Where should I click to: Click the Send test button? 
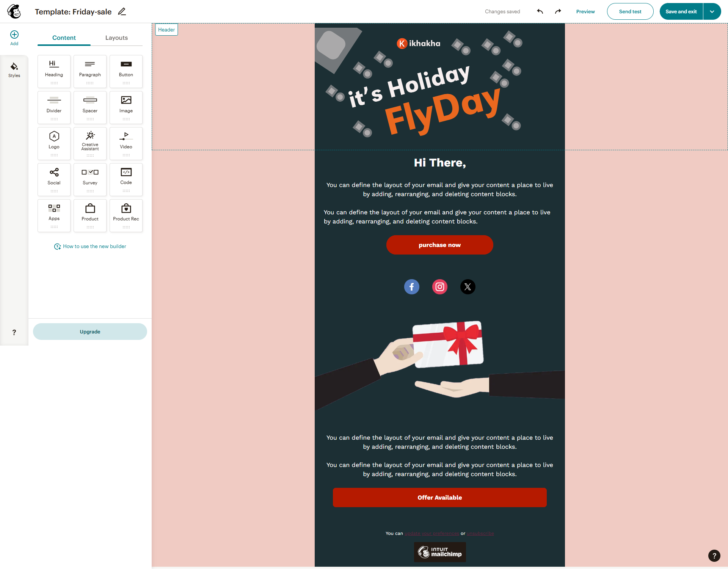click(630, 11)
